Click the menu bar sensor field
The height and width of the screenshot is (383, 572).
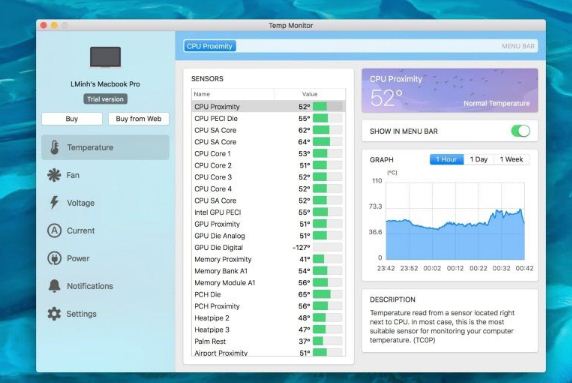click(360, 46)
